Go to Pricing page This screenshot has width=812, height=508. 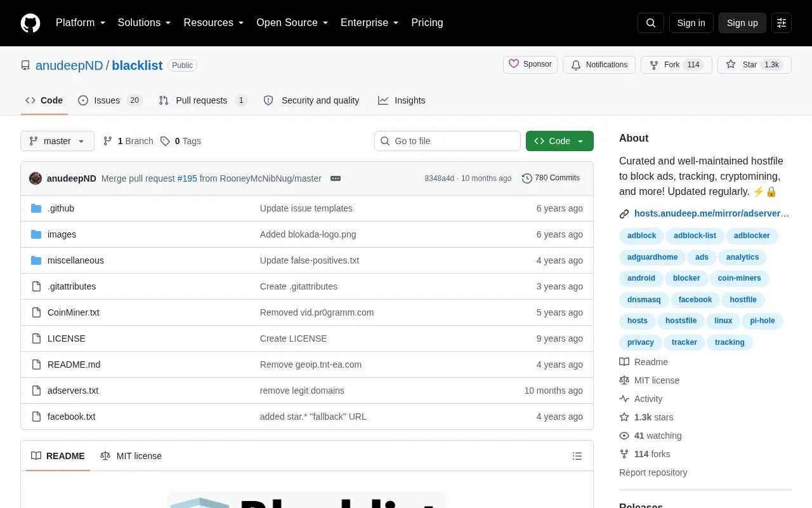click(x=427, y=23)
